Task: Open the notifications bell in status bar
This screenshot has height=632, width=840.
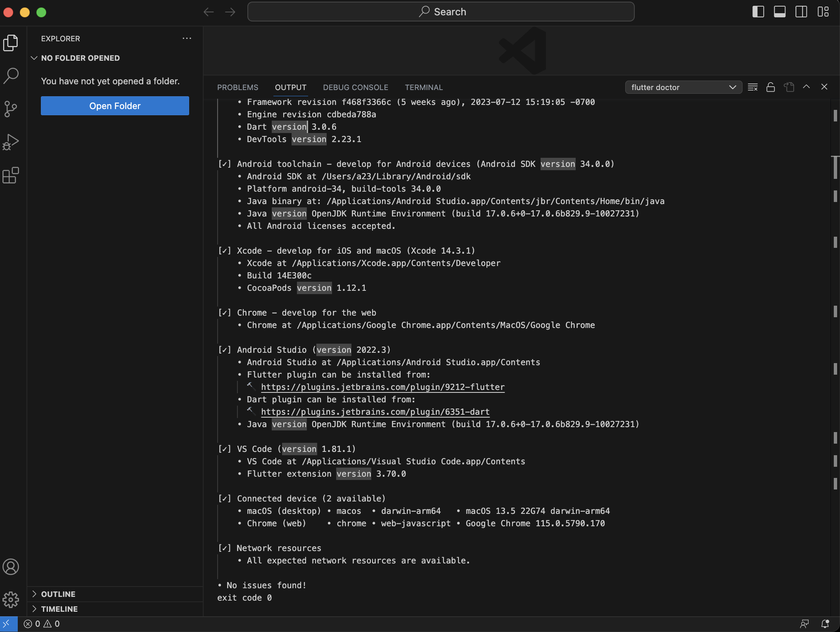Action: pyautogui.click(x=825, y=624)
